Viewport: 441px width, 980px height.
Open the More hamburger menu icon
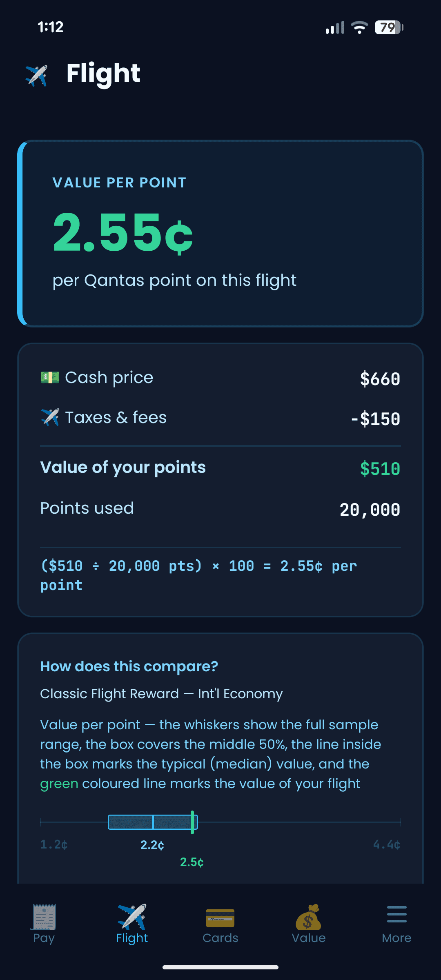(x=396, y=915)
